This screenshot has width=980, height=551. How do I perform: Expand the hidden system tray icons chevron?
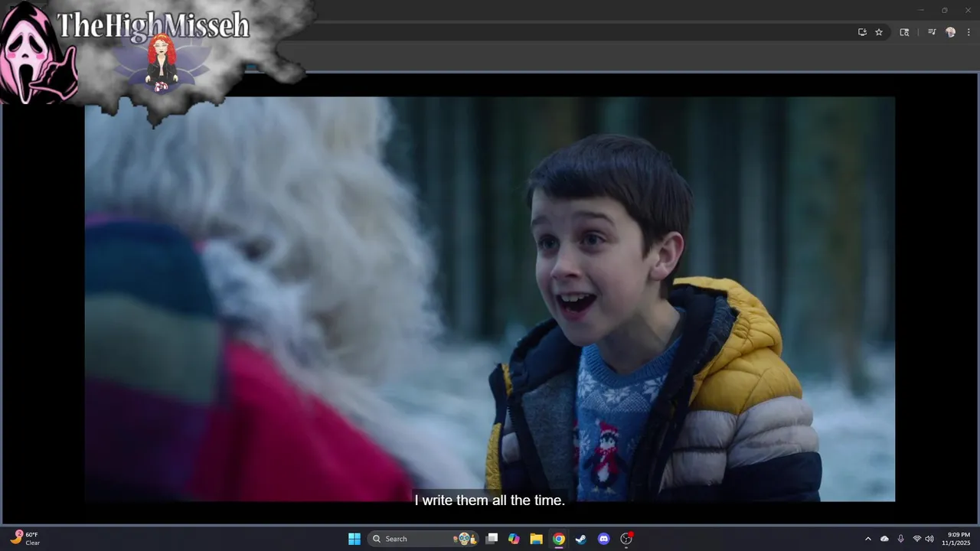867,539
